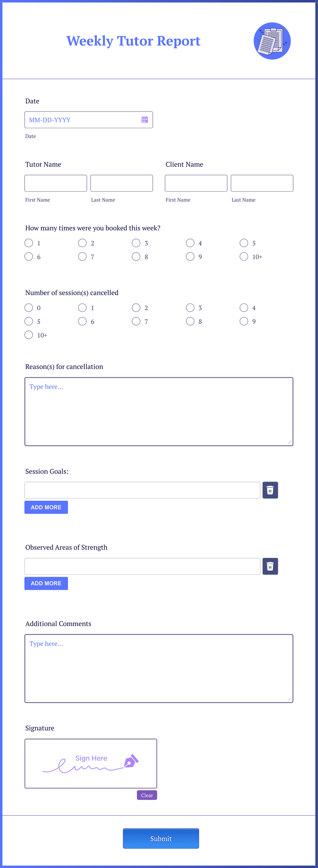Viewport: 318px width, 868px height.
Task: Choose 3 for times booked this week
Action: coord(136,243)
